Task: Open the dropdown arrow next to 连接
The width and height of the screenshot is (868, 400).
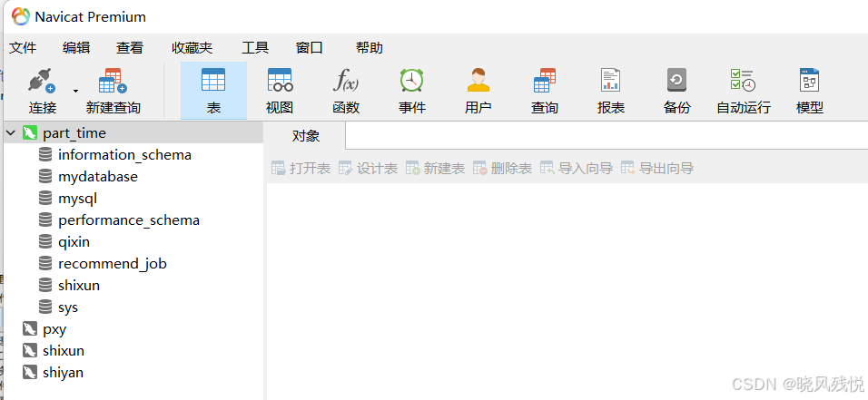Action: pyautogui.click(x=76, y=91)
